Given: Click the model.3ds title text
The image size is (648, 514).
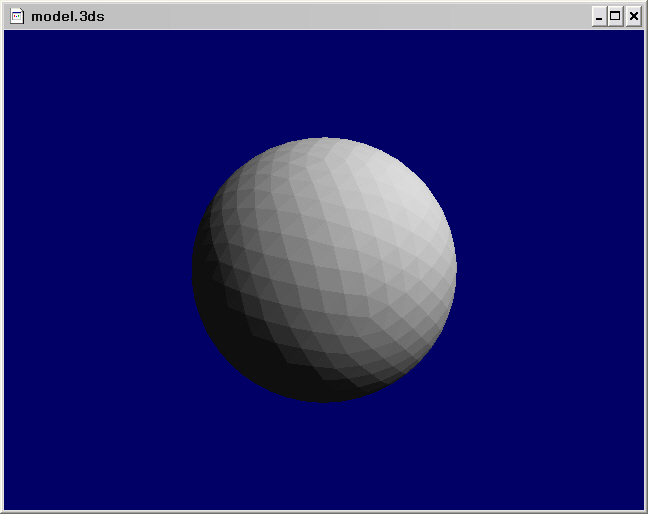Looking at the screenshot, I should (68, 17).
